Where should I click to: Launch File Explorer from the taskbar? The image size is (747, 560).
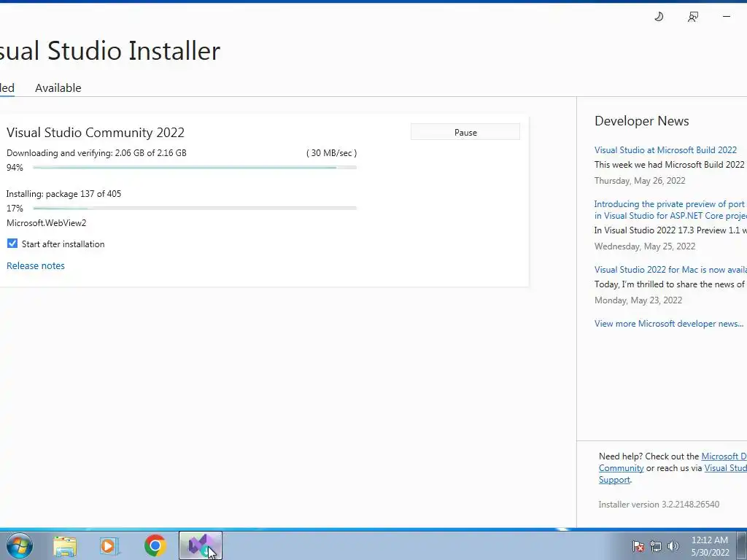pos(65,545)
